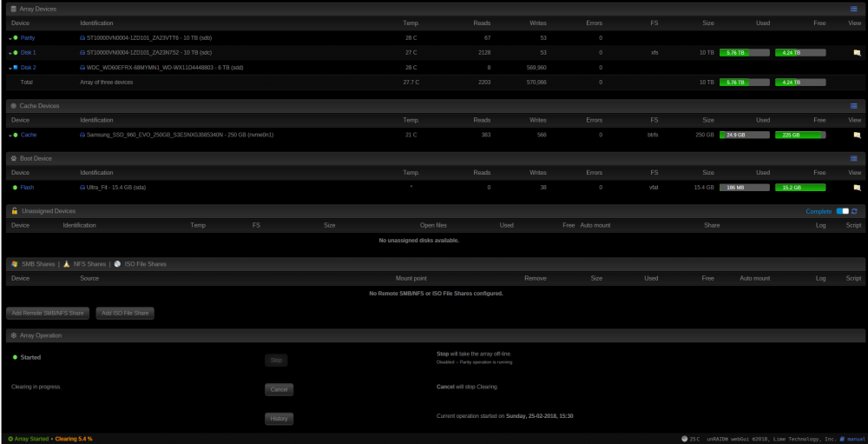Click the Array Started status icon

coord(10,439)
